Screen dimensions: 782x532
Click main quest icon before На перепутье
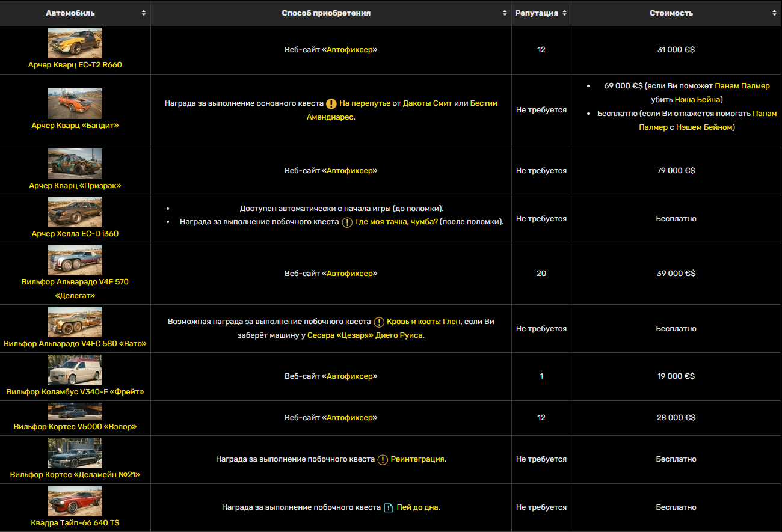(x=331, y=103)
